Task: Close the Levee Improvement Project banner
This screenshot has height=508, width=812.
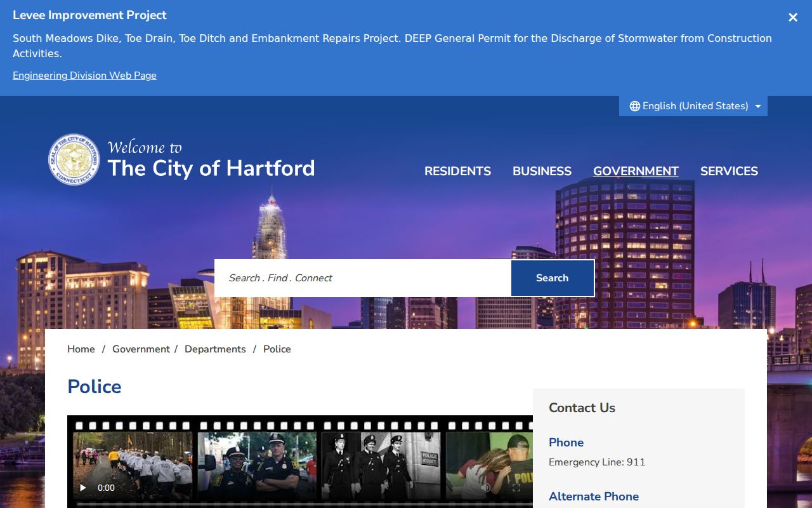Action: point(793,18)
